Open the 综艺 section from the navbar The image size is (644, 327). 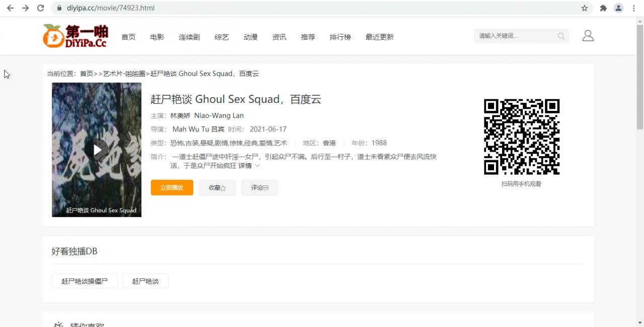pyautogui.click(x=221, y=37)
